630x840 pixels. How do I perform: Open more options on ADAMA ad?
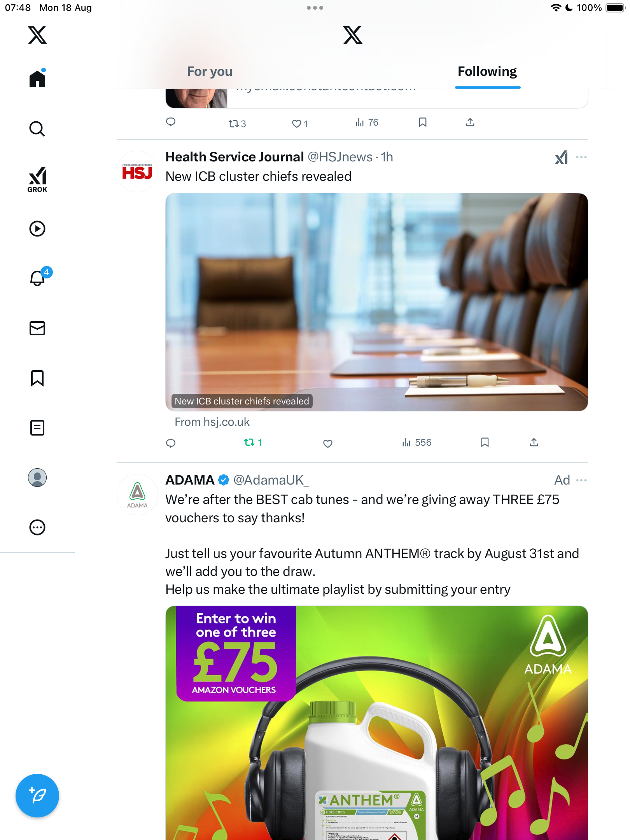coord(581,480)
